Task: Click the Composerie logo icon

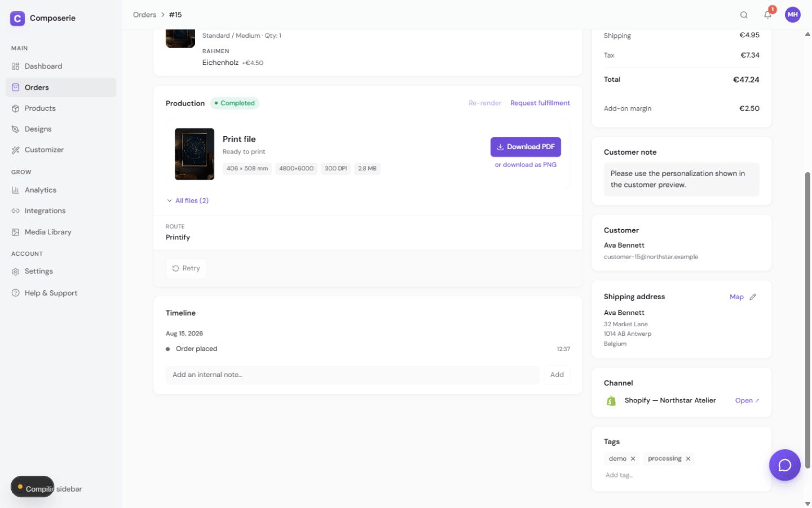Action: (x=17, y=19)
